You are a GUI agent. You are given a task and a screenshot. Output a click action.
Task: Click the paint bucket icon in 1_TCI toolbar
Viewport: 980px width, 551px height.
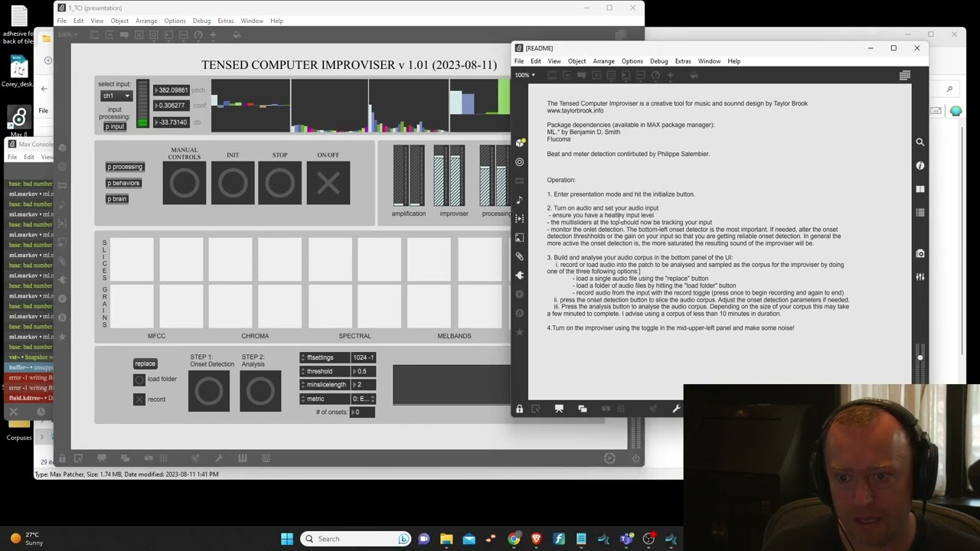(x=236, y=35)
